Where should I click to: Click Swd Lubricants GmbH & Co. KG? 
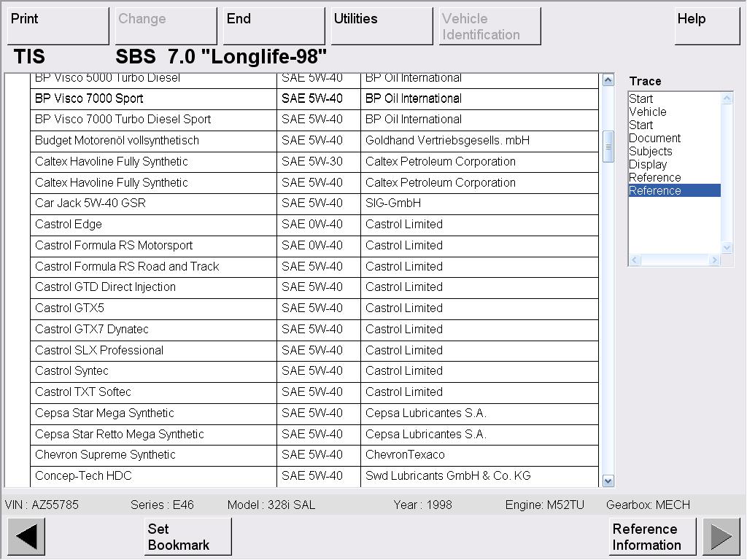click(480, 475)
